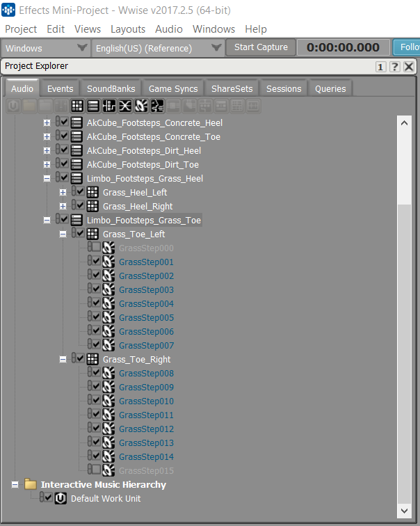
Task: Expand Grass_Heel_Left container
Action: [63, 192]
